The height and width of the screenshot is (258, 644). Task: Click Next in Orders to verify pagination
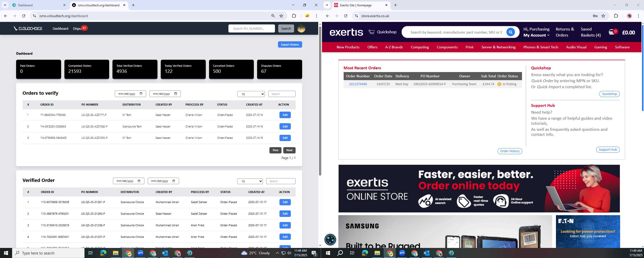click(289, 150)
